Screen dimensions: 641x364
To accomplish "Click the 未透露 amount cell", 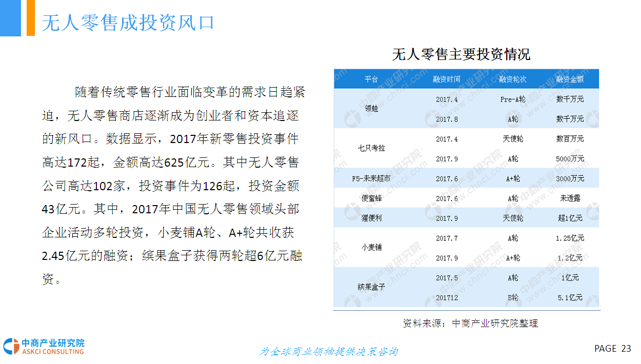I will click(570, 198).
